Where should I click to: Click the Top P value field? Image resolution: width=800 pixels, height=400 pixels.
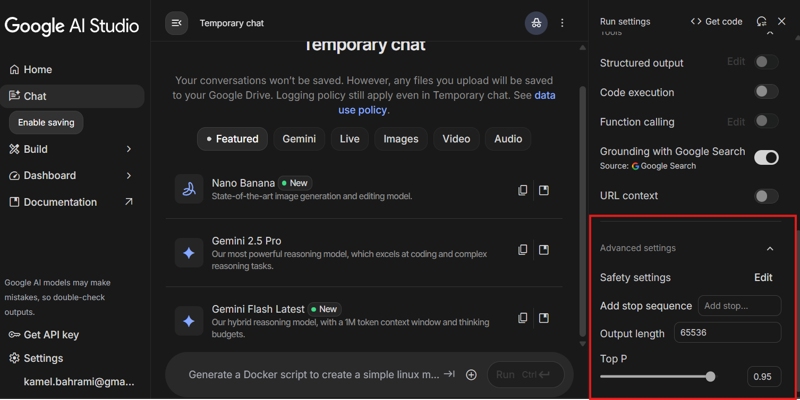[764, 377]
